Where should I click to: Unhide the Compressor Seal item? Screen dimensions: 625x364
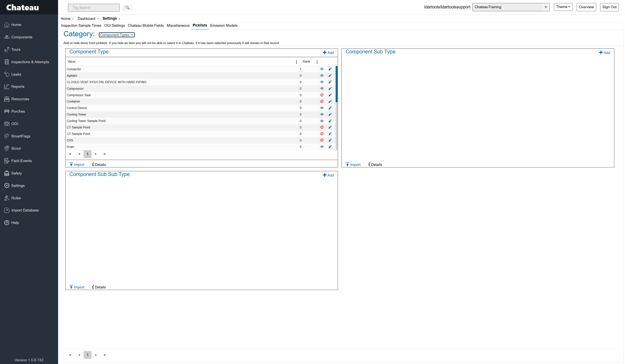click(x=322, y=95)
